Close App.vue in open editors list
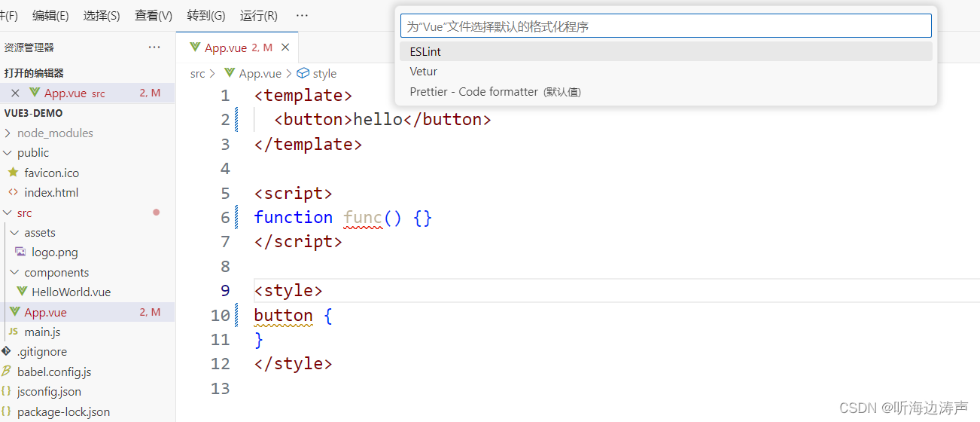 coord(15,93)
